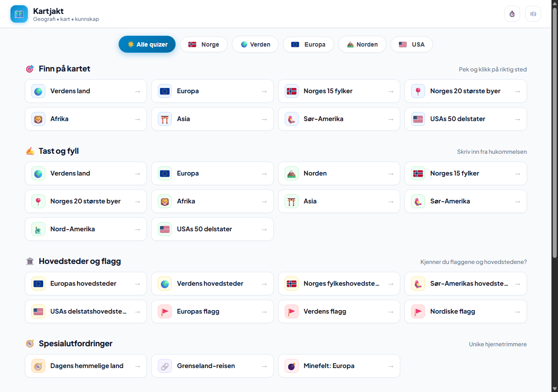Click the pin icon on Norges 20 største byer under Finn på kartet

(x=418, y=91)
